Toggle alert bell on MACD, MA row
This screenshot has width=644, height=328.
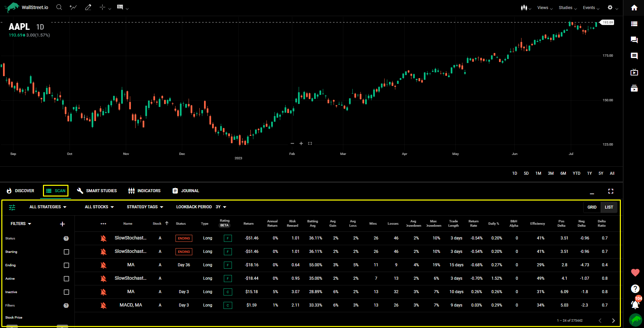click(103, 306)
